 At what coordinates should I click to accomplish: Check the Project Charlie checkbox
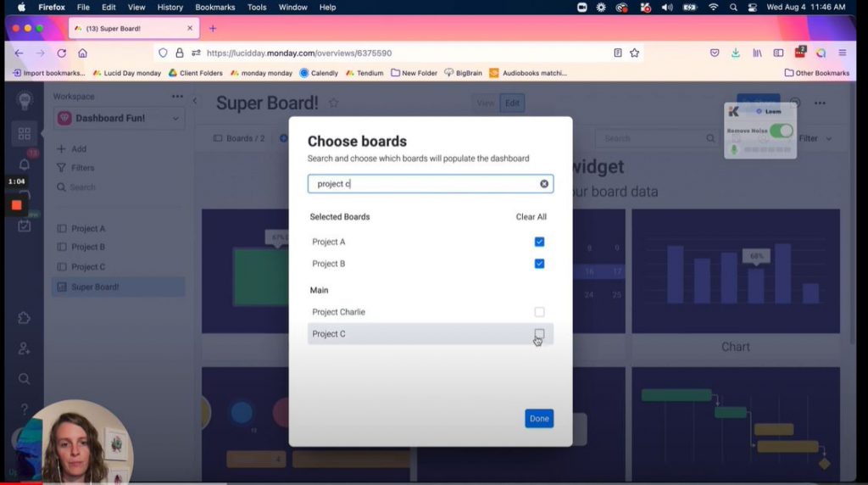539,312
